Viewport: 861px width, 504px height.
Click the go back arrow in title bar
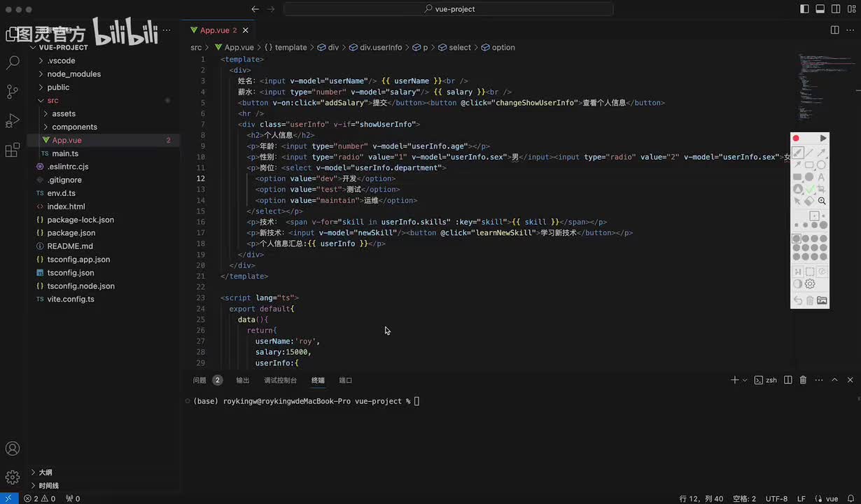[x=255, y=9]
